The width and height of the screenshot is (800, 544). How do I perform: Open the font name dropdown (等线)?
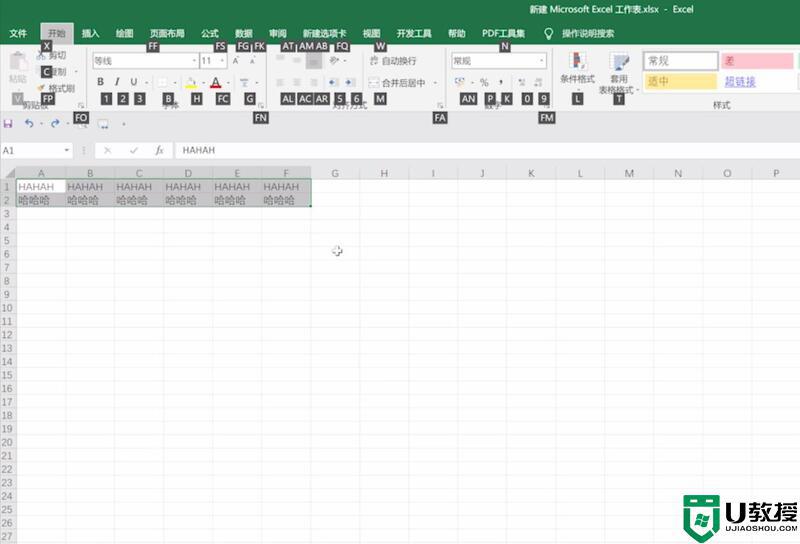[x=194, y=61]
